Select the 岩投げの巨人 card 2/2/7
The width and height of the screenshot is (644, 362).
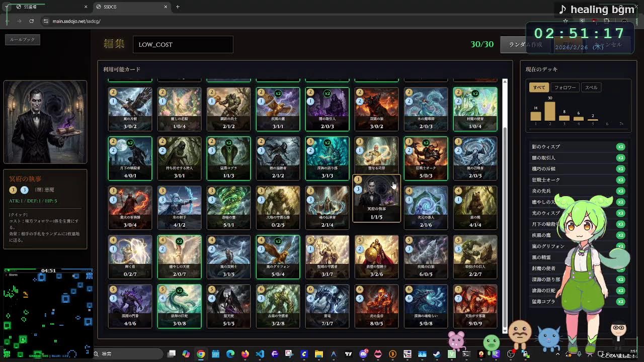(x=475, y=257)
